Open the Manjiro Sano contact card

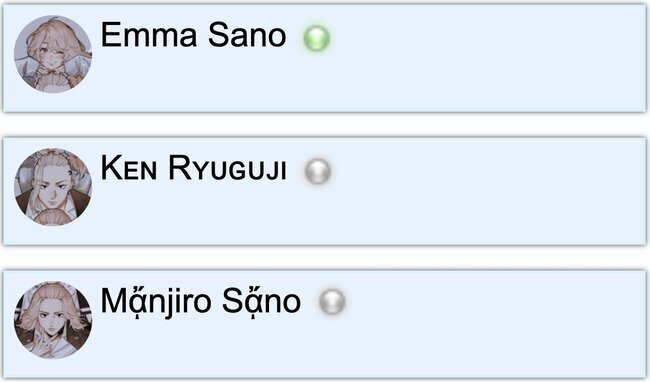324,324
